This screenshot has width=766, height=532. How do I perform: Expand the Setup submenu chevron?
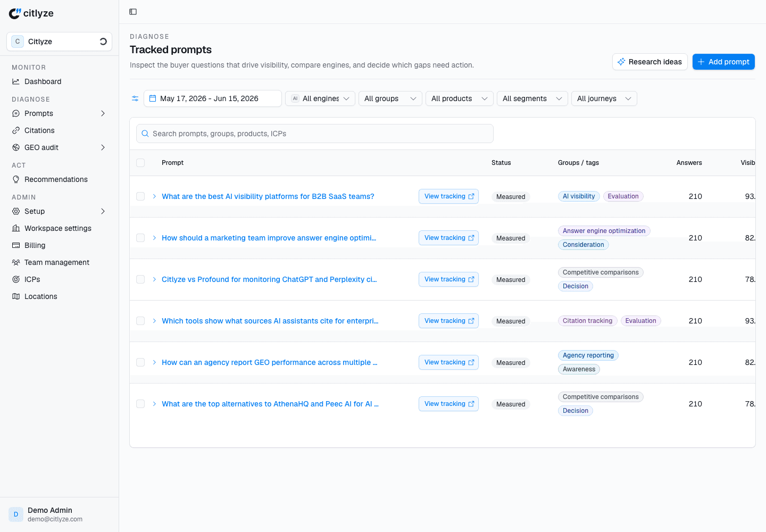pos(103,211)
